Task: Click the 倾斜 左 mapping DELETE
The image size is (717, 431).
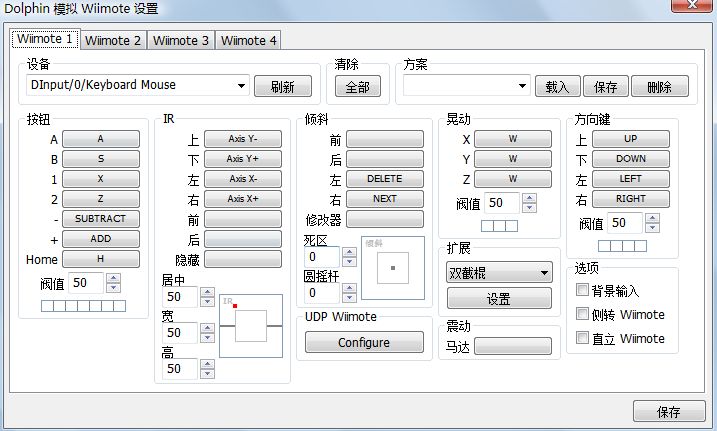Action: (385, 179)
